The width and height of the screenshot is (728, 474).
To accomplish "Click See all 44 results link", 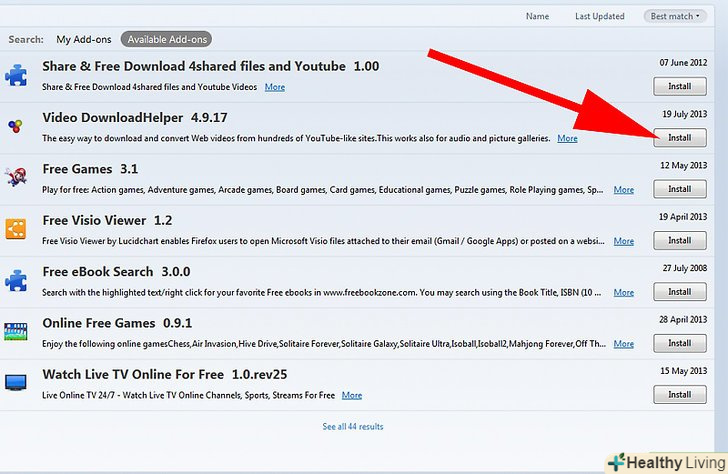I will coord(353,427).
